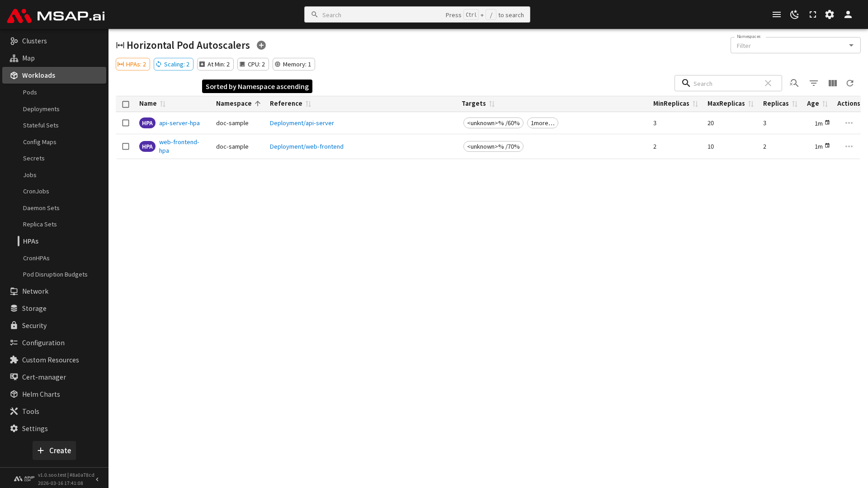The width and height of the screenshot is (868, 488).
Task: Sort table by Age column
Action: (813, 103)
